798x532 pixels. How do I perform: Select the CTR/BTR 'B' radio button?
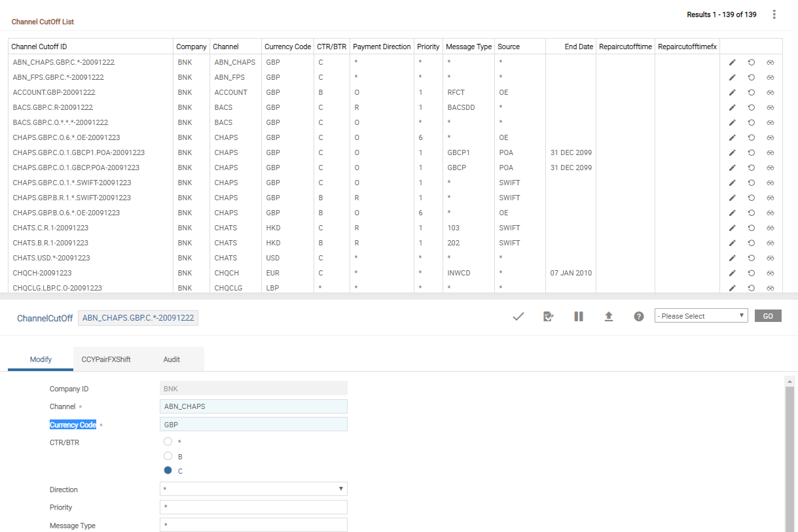point(168,456)
